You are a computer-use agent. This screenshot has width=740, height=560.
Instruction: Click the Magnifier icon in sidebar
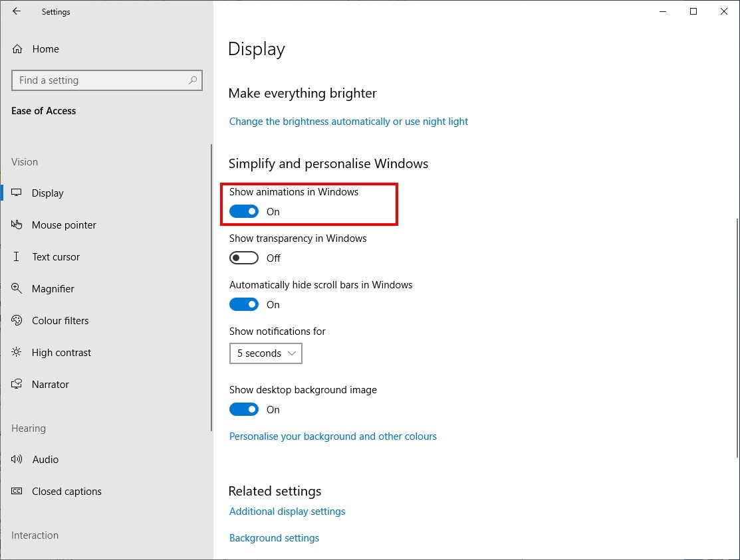(17, 289)
